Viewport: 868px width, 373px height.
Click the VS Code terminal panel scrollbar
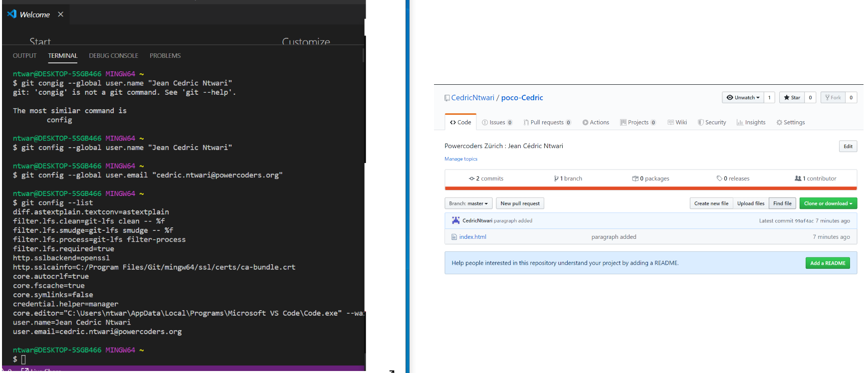click(364, 55)
